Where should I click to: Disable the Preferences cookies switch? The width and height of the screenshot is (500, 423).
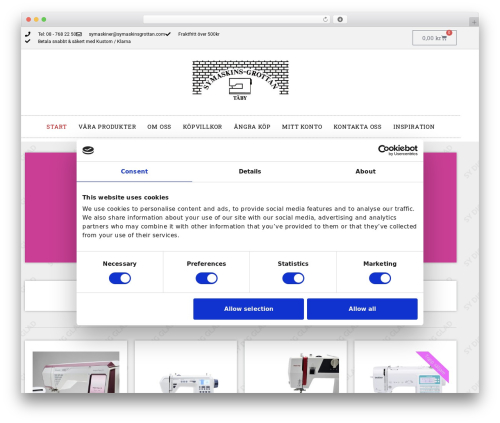pyautogui.click(x=207, y=278)
